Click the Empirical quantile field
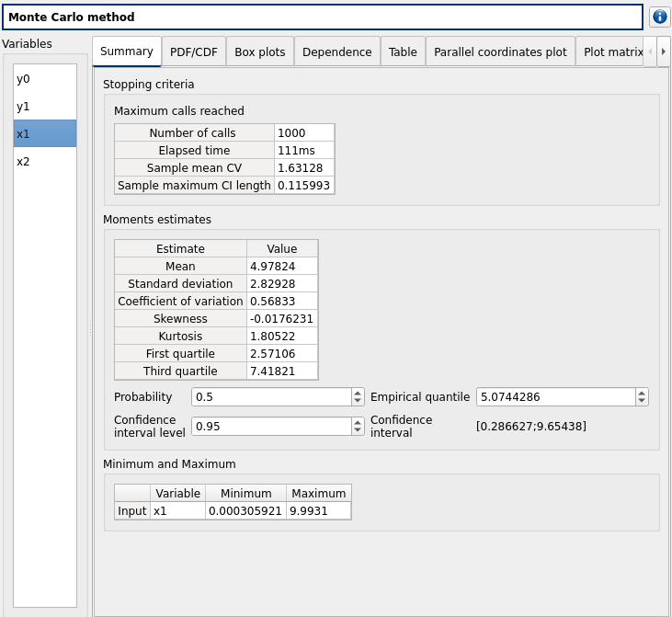This screenshot has height=617, width=672. coord(556,397)
